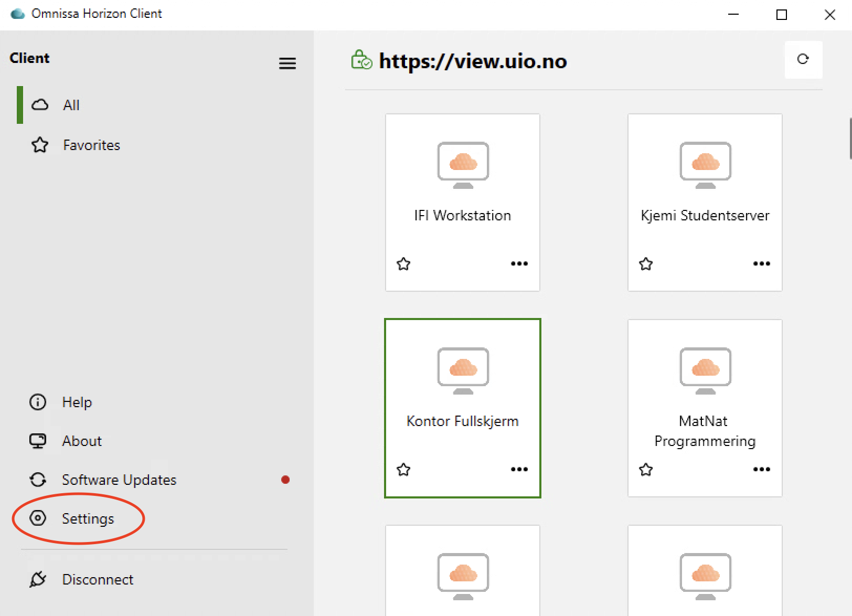
Task: Click the Kontor Fullskjerm desktop icon
Action: tap(463, 371)
